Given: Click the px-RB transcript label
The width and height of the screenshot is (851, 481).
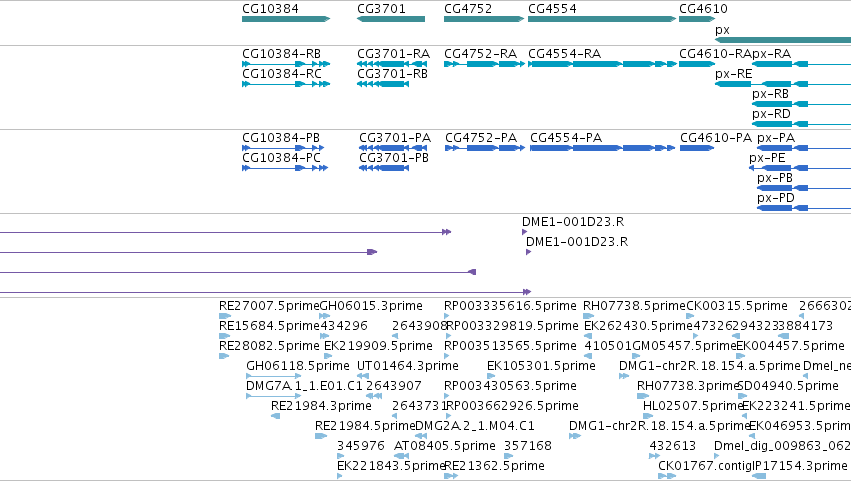Looking at the screenshot, I should click(770, 94).
